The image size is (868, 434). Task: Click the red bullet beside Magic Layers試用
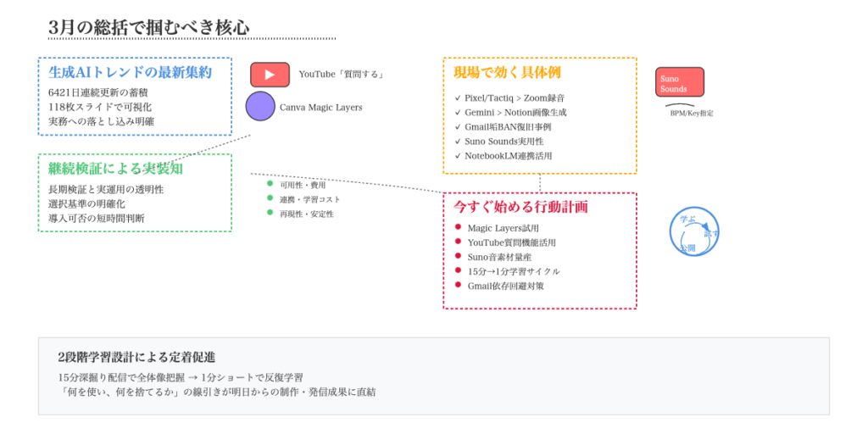458,227
